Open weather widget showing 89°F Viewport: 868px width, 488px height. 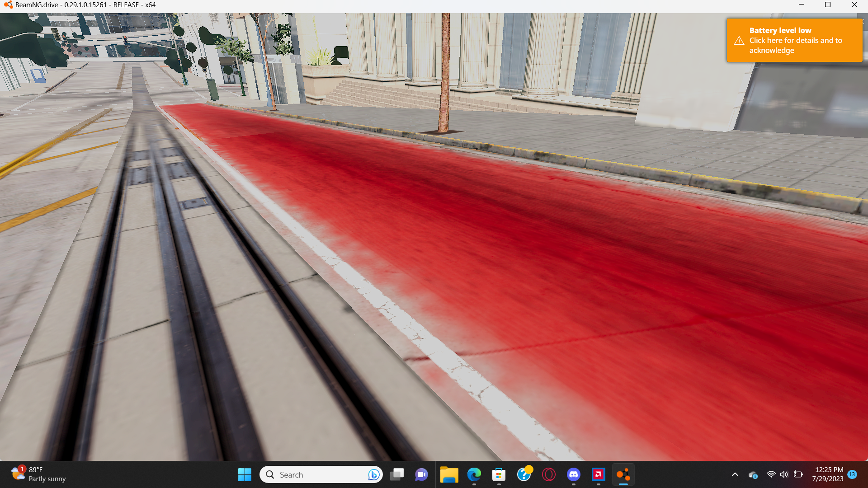(x=38, y=474)
